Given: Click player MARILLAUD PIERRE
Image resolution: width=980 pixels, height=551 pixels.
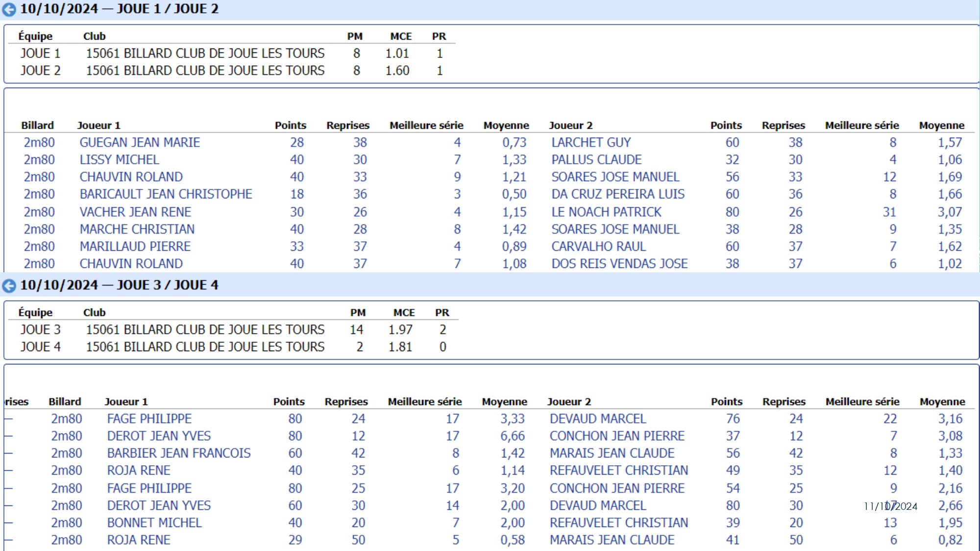Looking at the screenshot, I should (x=135, y=246).
